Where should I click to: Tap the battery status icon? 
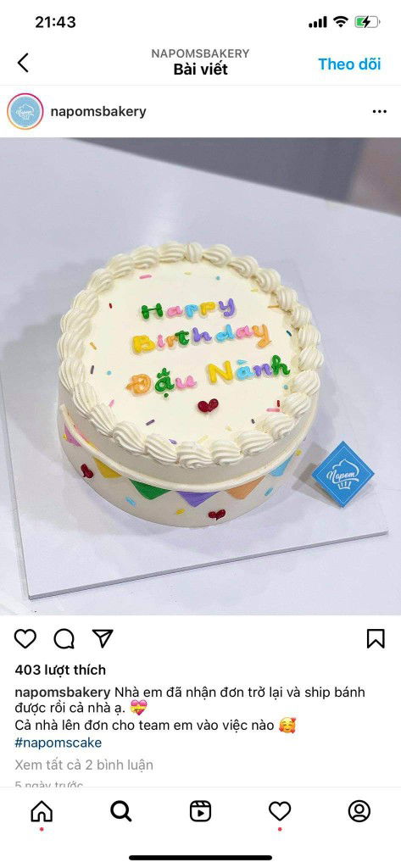367,22
